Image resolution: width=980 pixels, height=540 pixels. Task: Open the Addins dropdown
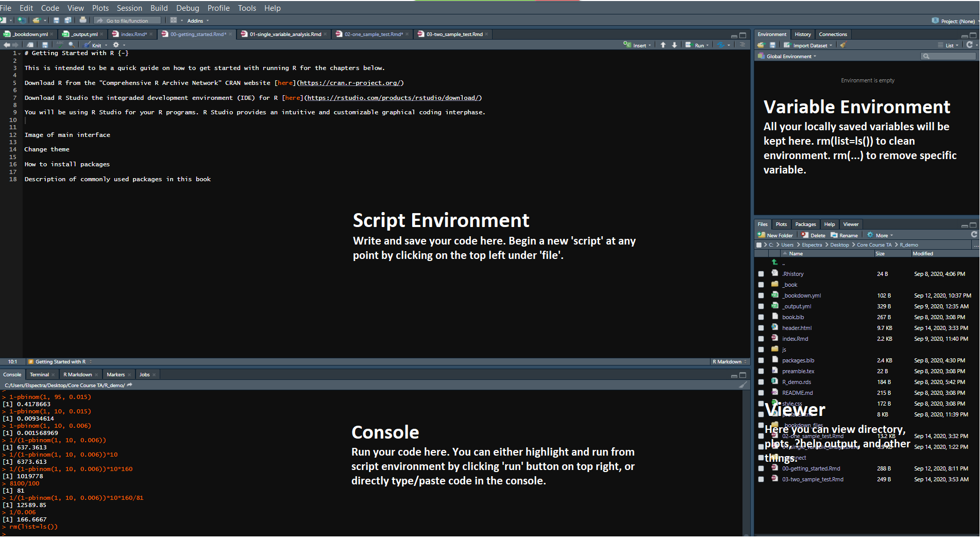tap(197, 21)
